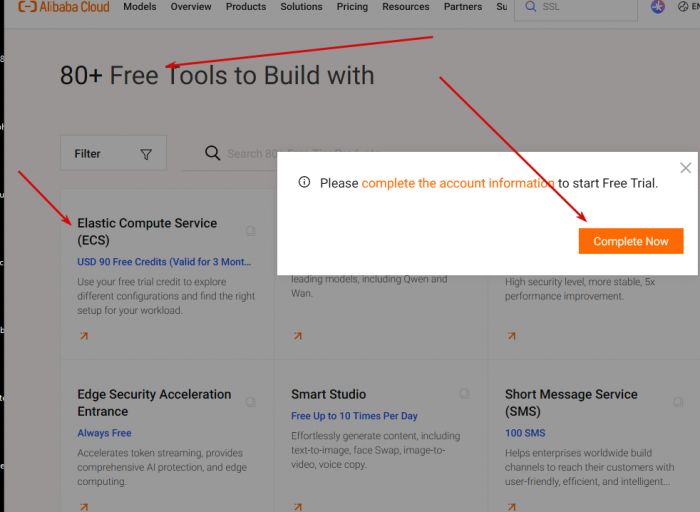700x512 pixels.
Task: Expand the Filter dropdown
Action: point(113,153)
